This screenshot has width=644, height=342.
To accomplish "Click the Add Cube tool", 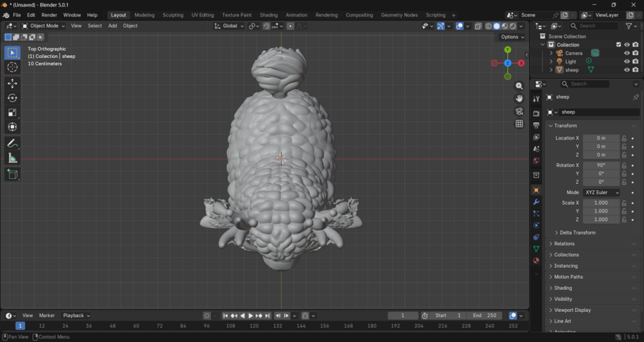I will [x=12, y=174].
